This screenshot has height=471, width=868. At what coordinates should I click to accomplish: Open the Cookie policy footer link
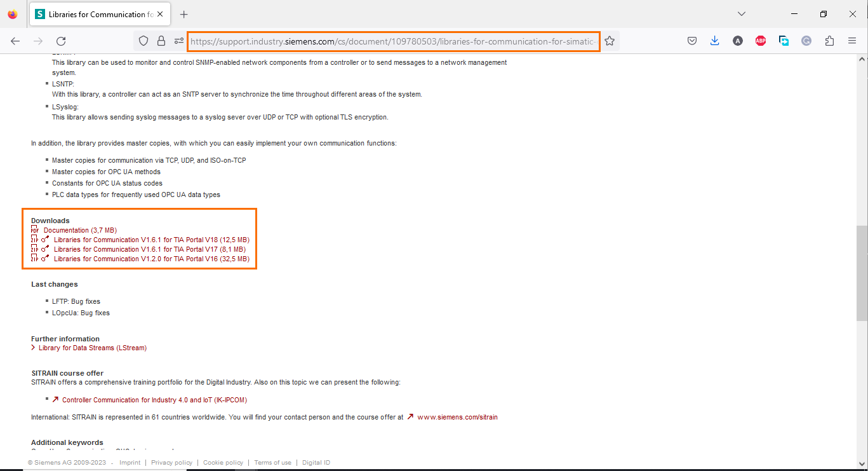(x=223, y=463)
